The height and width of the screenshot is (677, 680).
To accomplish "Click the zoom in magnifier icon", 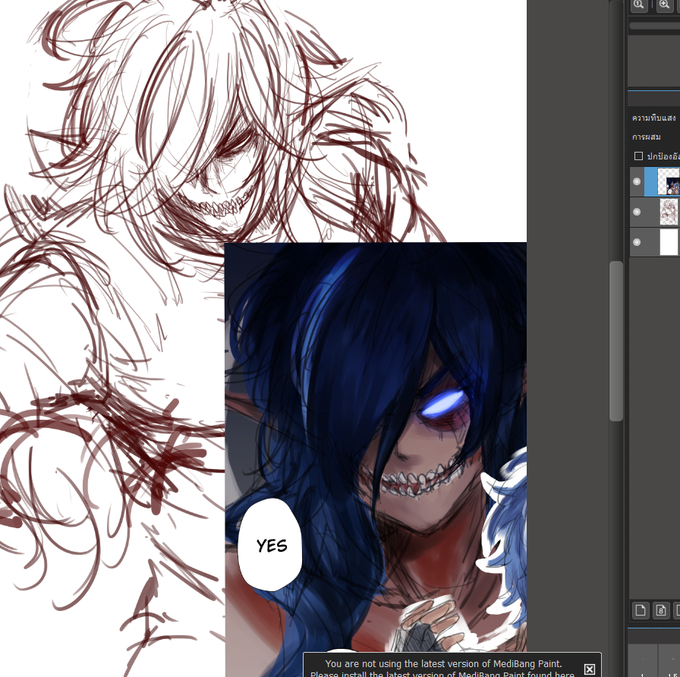I will coord(664,5).
